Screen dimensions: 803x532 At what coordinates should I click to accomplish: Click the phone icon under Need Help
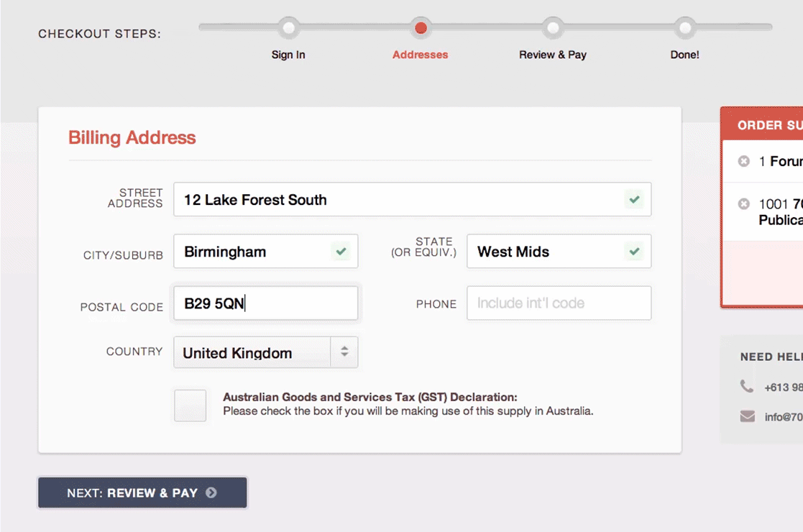point(747,387)
